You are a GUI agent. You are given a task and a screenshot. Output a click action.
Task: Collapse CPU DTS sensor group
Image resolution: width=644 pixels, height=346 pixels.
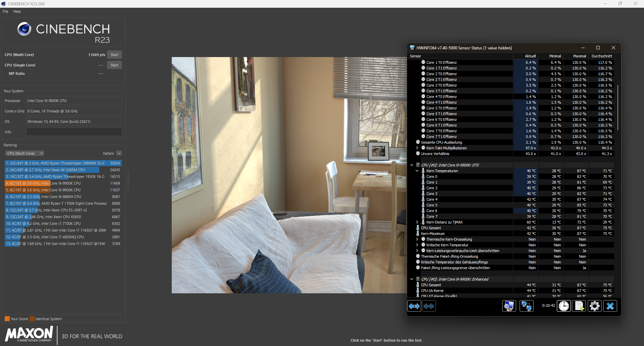point(412,165)
